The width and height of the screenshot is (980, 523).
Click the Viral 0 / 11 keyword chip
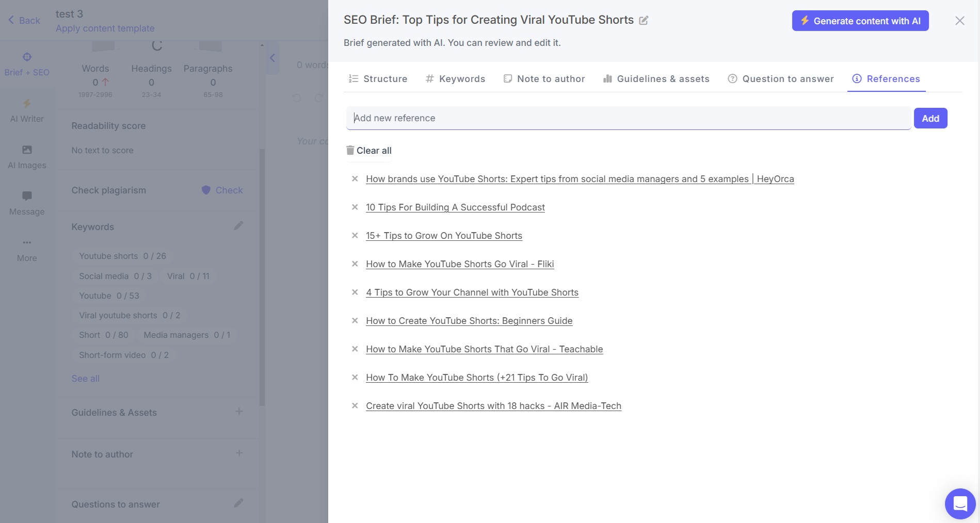188,276
